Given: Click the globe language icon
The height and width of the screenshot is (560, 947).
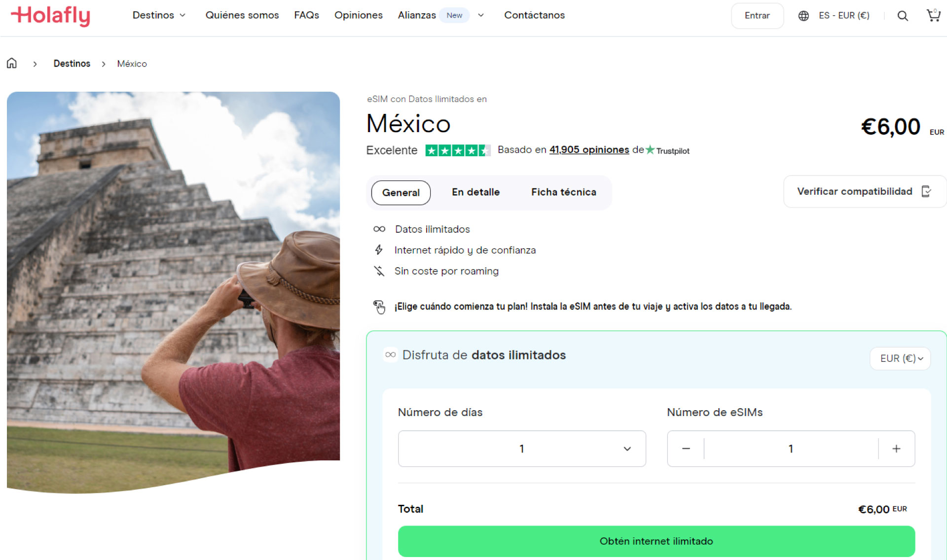Looking at the screenshot, I should tap(803, 15).
